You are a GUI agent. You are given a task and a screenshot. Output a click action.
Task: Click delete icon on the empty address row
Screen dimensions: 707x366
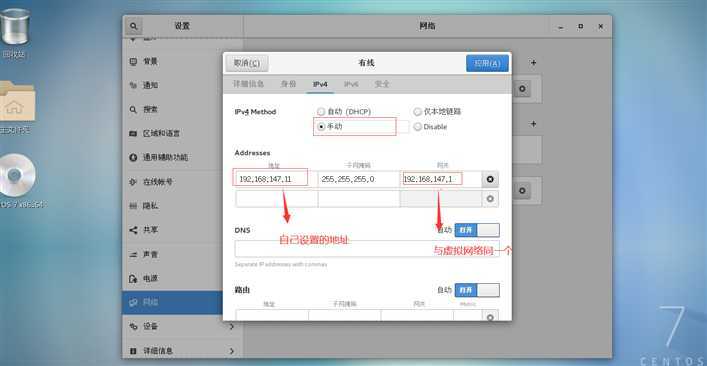point(490,199)
